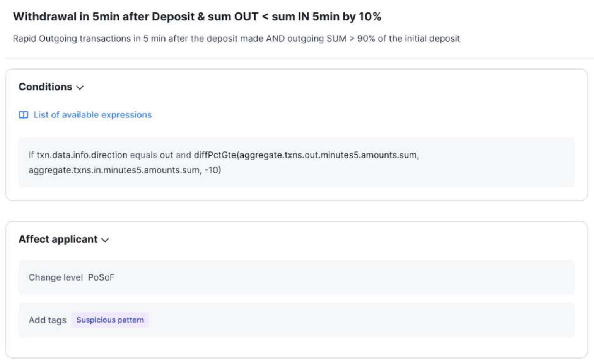This screenshot has width=594, height=364.
Task: Click the book icon beside expressions link
Action: pyautogui.click(x=24, y=115)
